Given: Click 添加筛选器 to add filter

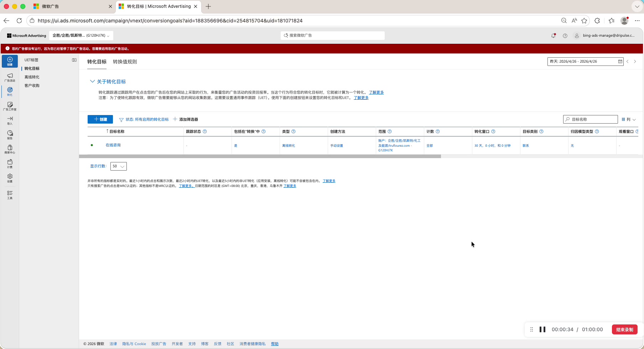Looking at the screenshot, I should [186, 119].
